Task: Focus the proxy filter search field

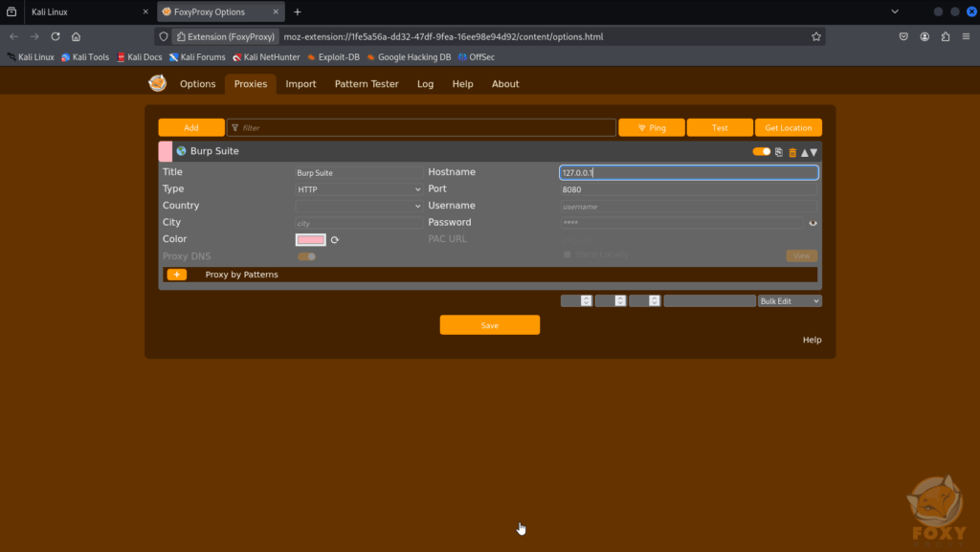Action: pos(421,127)
